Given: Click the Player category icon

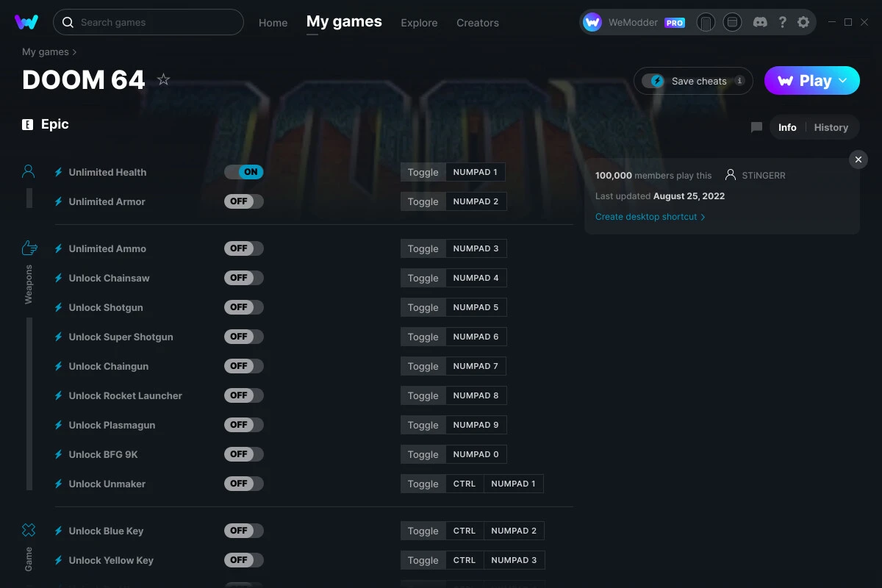Looking at the screenshot, I should (29, 172).
